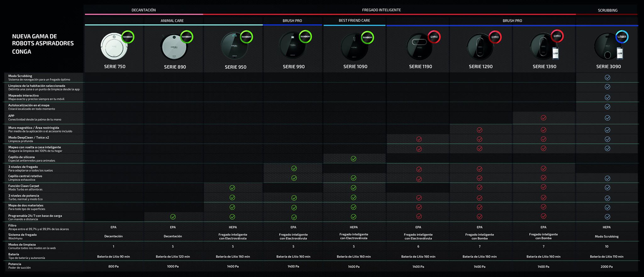The image size is (644, 277).
Task: Select "Batería de Litio 110 min" cell
Action: 607,257
